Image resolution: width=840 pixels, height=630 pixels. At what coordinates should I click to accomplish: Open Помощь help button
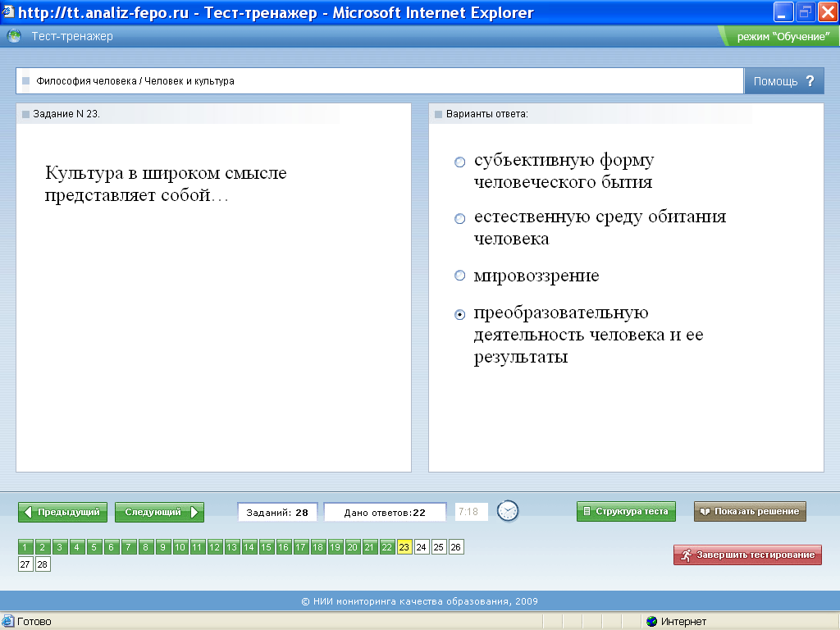[x=783, y=81]
